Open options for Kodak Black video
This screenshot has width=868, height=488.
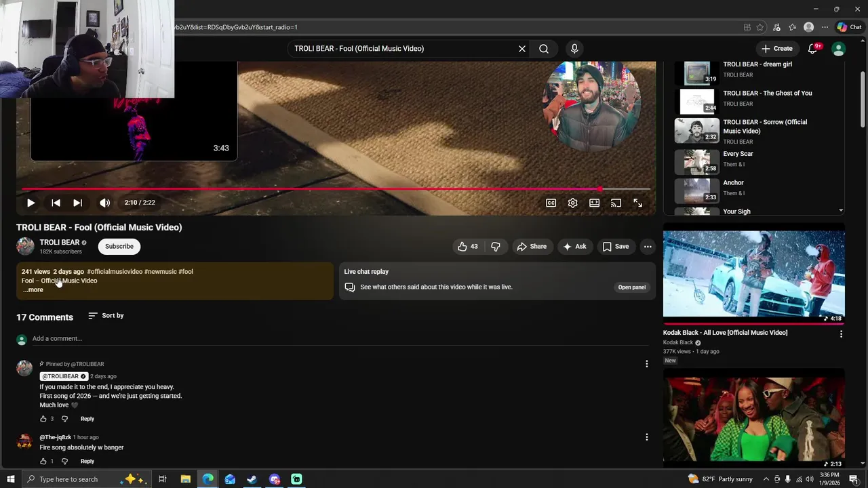pos(841,334)
